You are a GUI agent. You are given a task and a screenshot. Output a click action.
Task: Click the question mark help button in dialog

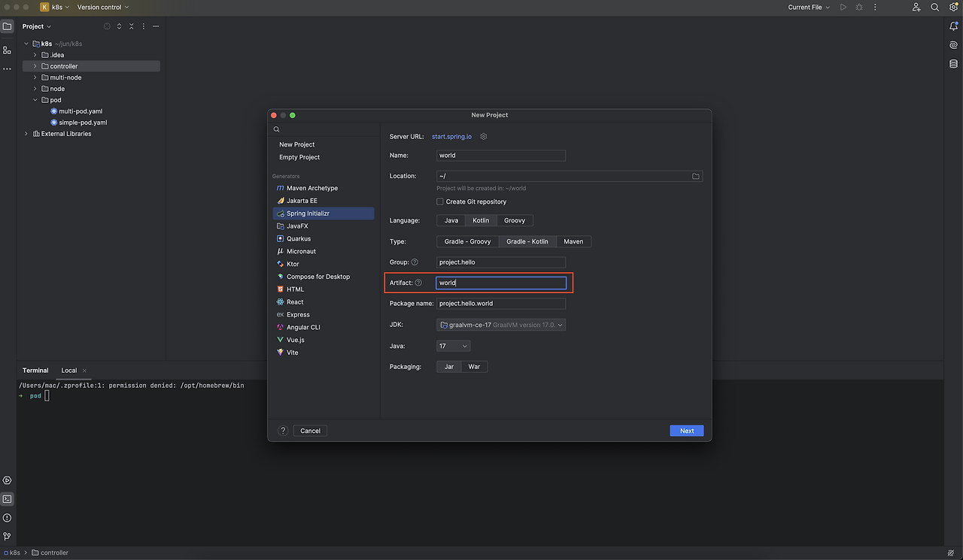283,431
